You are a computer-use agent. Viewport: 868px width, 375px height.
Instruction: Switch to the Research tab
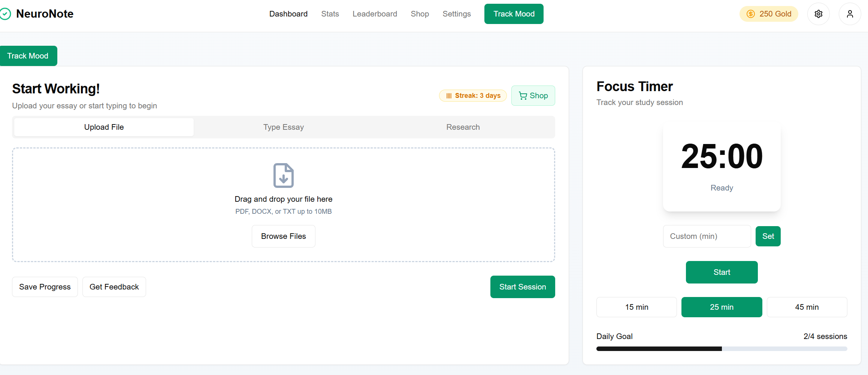(463, 127)
